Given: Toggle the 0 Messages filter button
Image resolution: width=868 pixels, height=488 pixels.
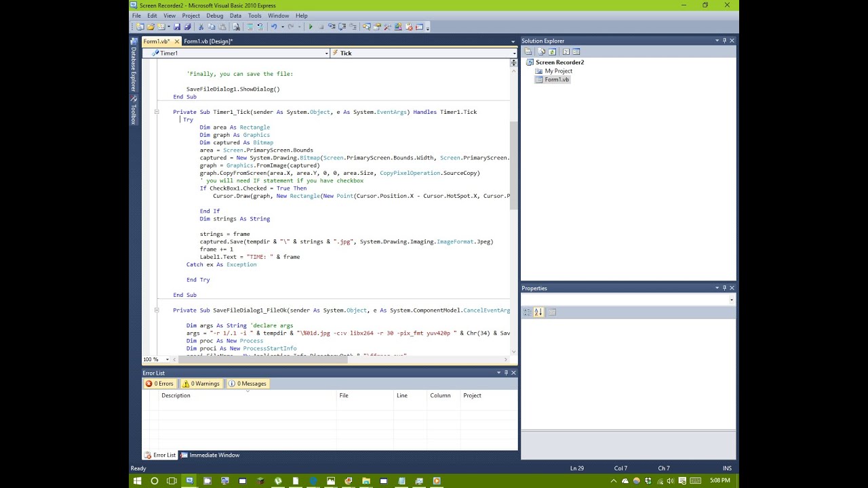Looking at the screenshot, I should [248, 384].
